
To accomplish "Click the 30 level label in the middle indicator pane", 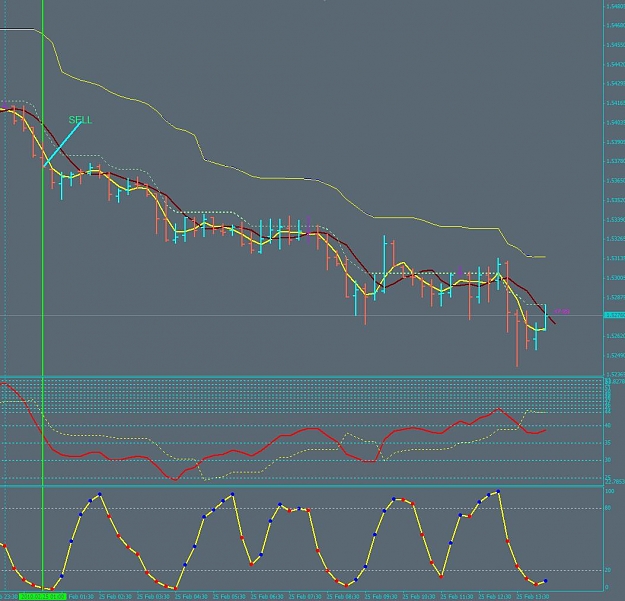I will 608,460.
